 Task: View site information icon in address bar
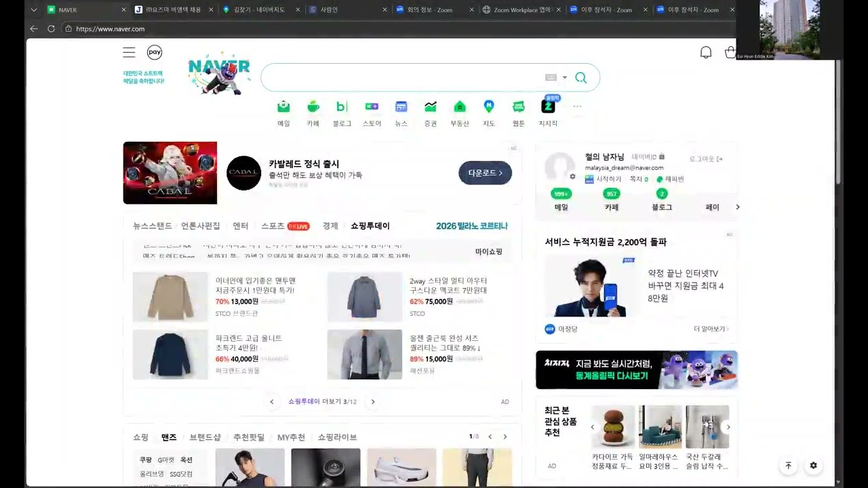click(x=68, y=29)
